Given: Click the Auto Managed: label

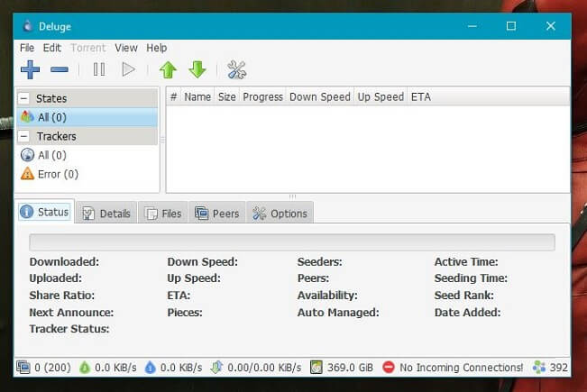Looking at the screenshot, I should [x=338, y=313].
